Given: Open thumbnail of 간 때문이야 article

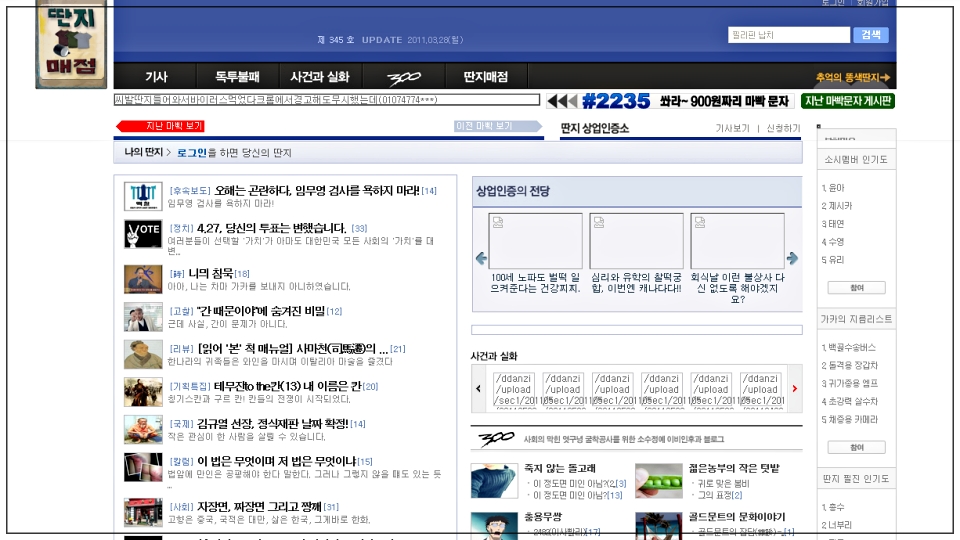Looking at the screenshot, I should pos(143,317).
